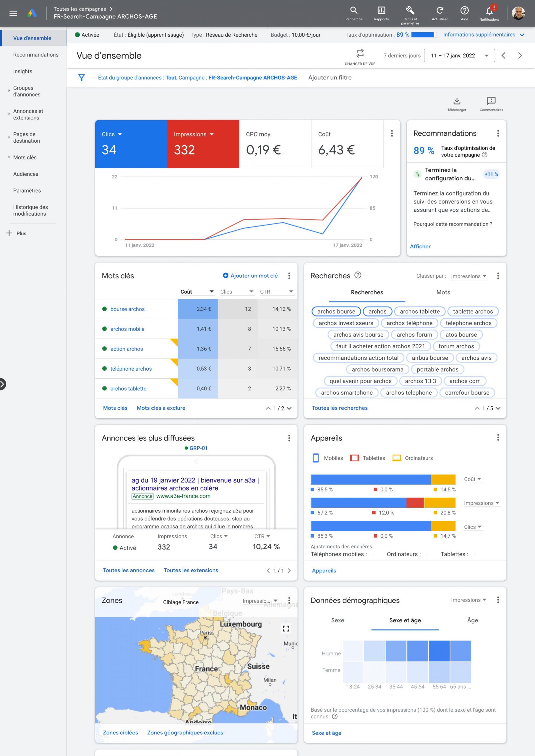Image resolution: width=535 pixels, height=756 pixels.
Task: Switch to the Âge tab
Action: [x=472, y=620]
